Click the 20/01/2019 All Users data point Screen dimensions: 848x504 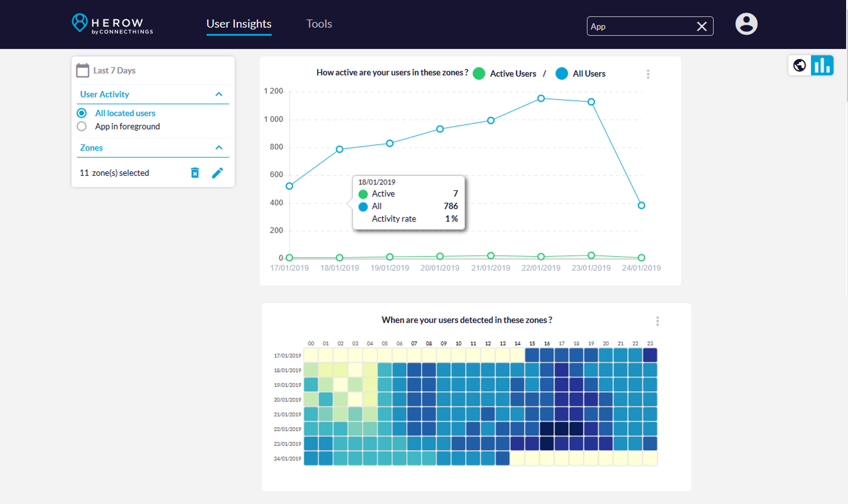[x=440, y=129]
